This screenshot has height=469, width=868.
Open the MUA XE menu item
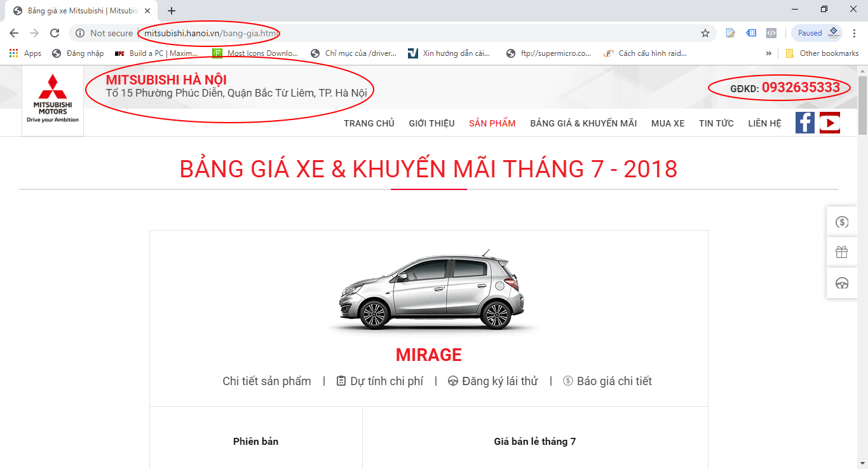(x=668, y=123)
